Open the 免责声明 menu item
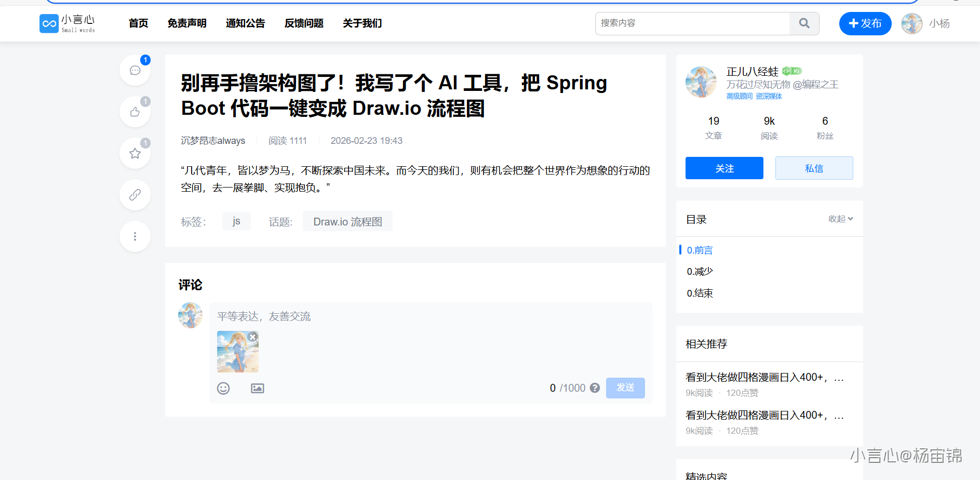Screen dimensions: 980x480 tap(187, 23)
